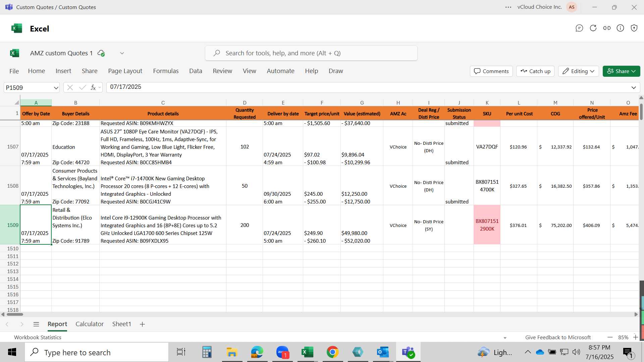
Task: Open the insert function fx icon
Action: pos(93,87)
